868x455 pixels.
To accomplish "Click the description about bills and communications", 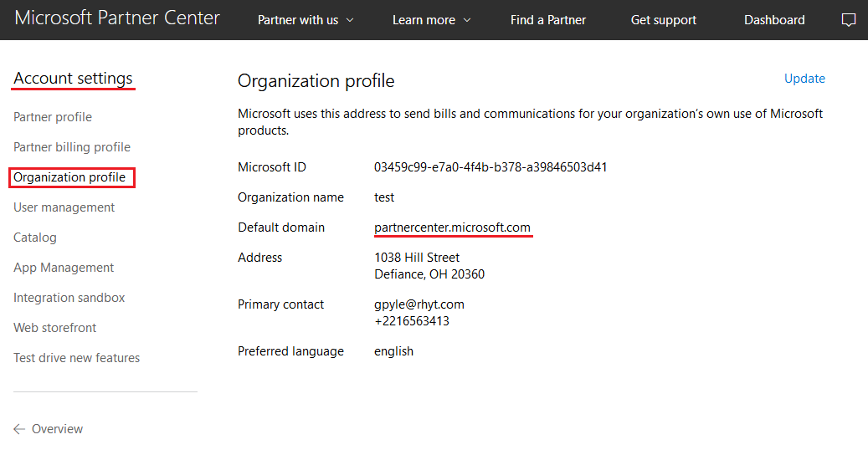I will pyautogui.click(x=531, y=122).
